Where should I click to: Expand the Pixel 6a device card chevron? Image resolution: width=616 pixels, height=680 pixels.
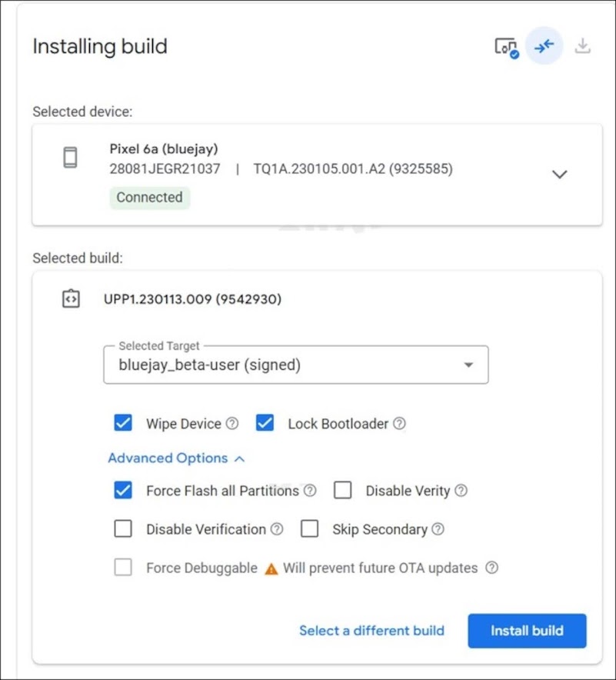point(560,174)
